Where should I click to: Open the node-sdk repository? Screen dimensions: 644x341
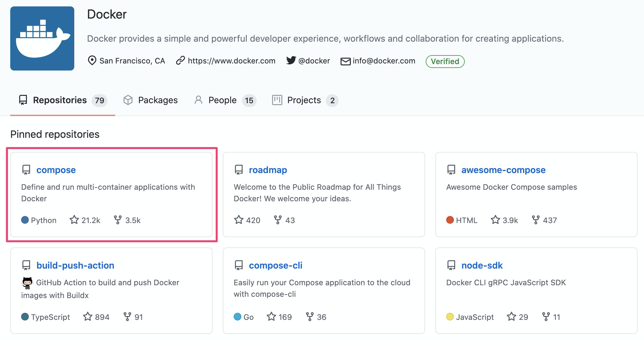pyautogui.click(x=482, y=265)
